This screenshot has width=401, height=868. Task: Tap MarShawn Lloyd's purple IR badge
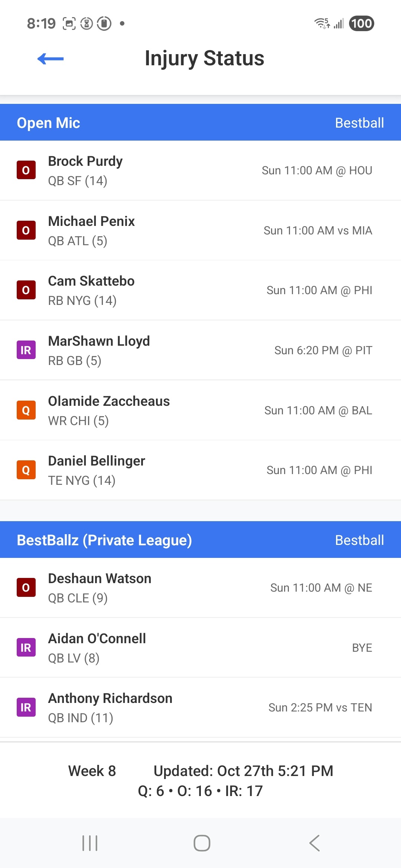[26, 350]
